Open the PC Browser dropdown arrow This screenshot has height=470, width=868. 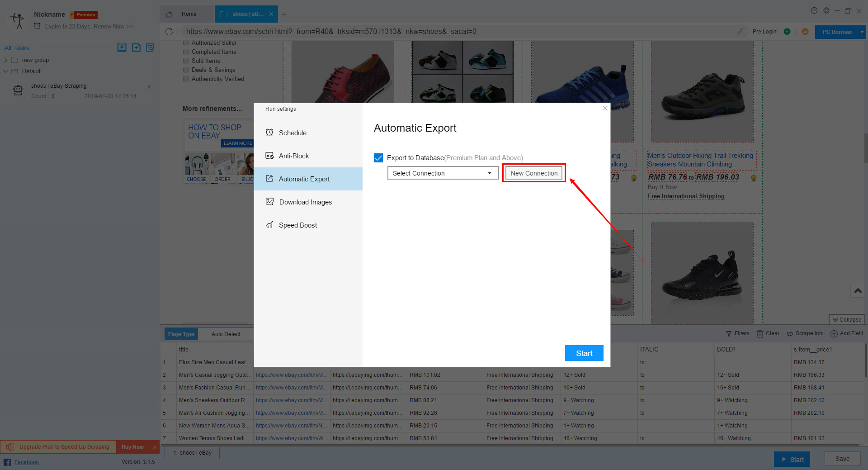point(862,32)
